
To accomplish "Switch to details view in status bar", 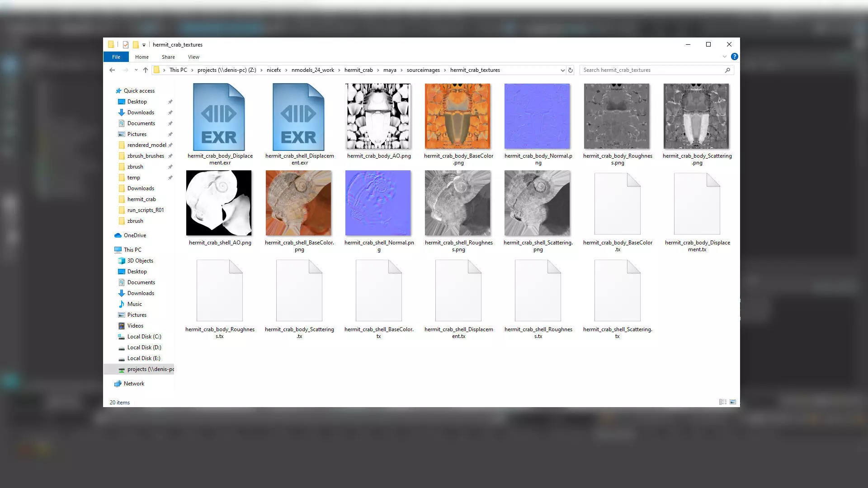I will pyautogui.click(x=722, y=402).
